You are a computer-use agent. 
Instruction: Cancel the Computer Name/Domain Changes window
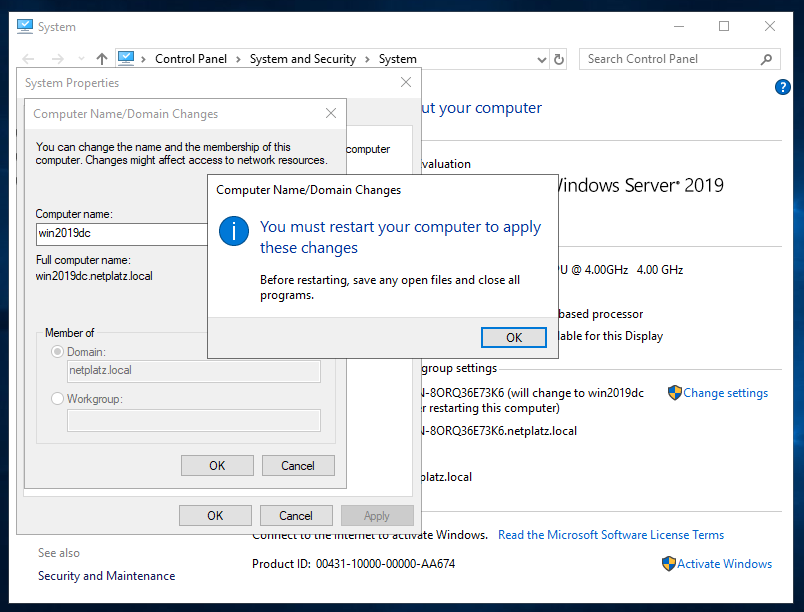click(298, 465)
